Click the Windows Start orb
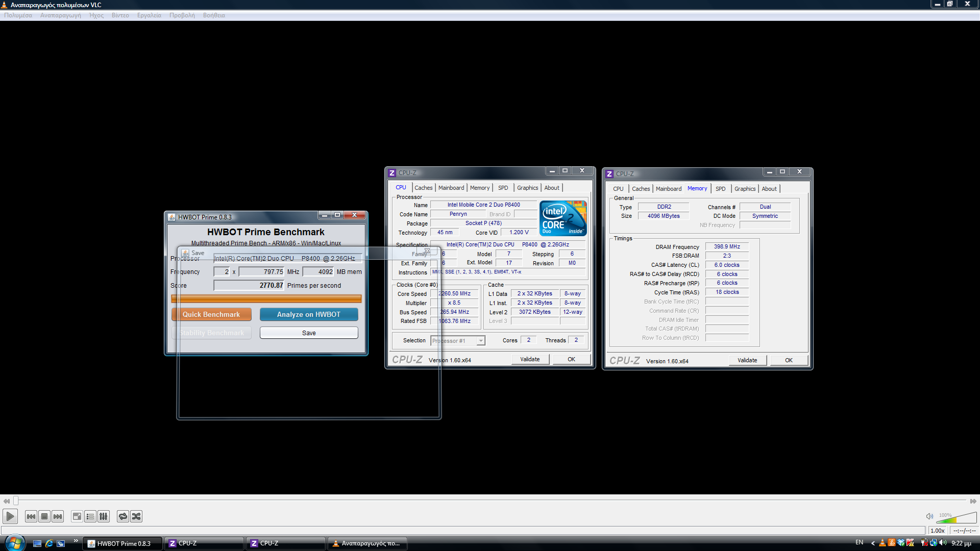 15,543
